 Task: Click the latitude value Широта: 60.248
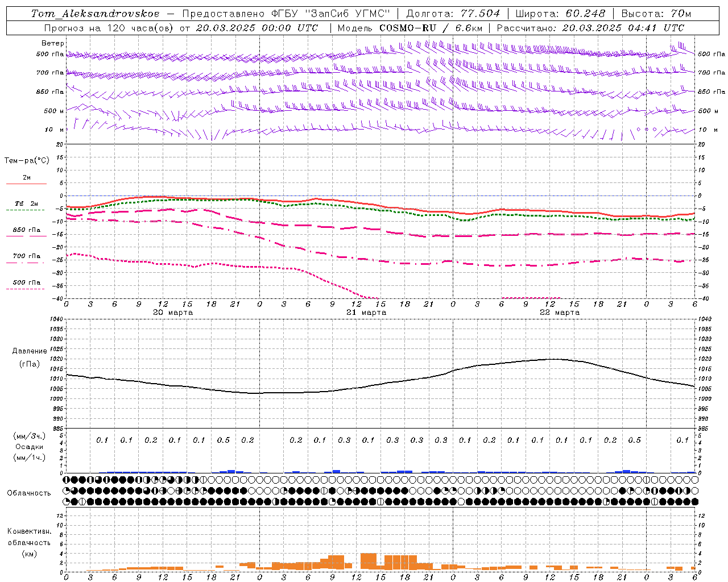[x=560, y=14]
